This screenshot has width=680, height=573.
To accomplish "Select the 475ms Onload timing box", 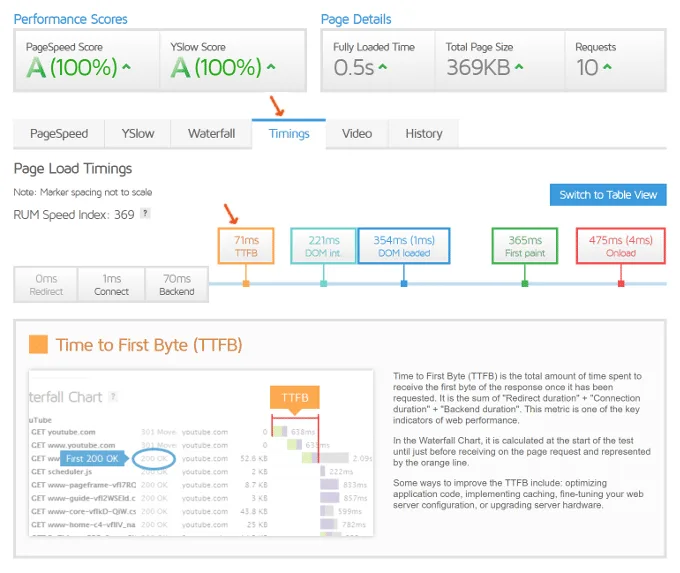I will coord(621,246).
